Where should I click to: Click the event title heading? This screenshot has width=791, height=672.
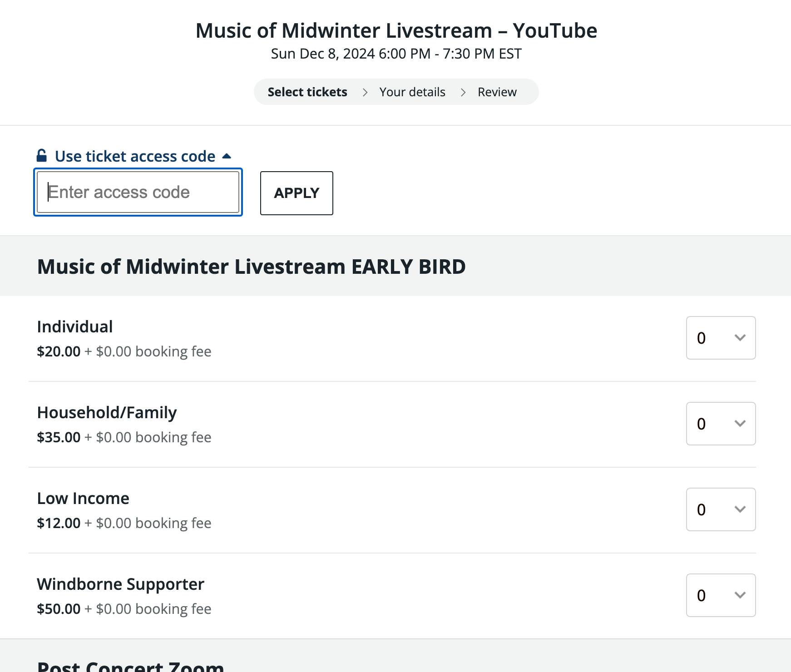pyautogui.click(x=396, y=31)
